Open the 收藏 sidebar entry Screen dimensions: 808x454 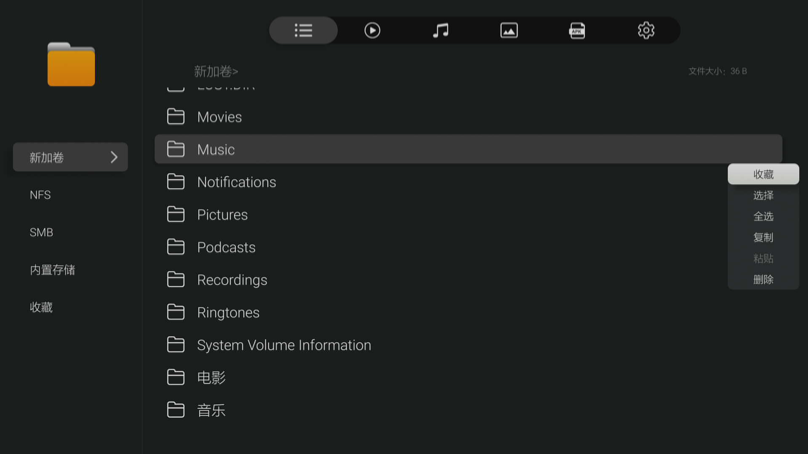[x=41, y=308]
